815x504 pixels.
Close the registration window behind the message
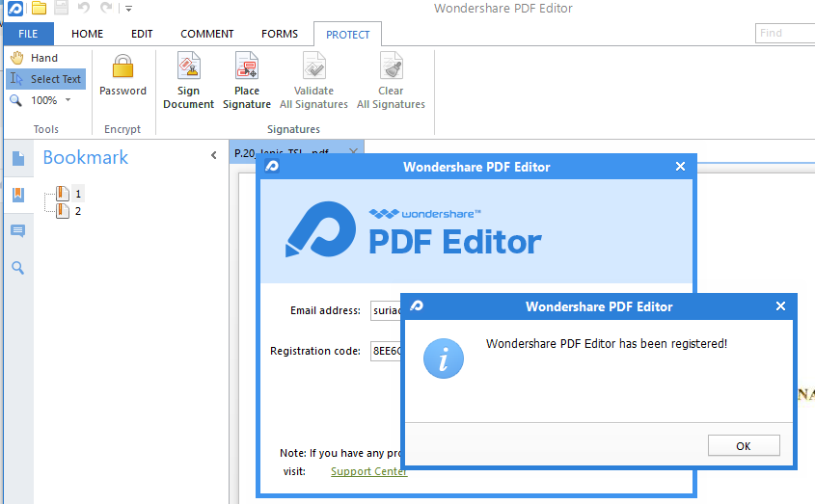[680, 167]
